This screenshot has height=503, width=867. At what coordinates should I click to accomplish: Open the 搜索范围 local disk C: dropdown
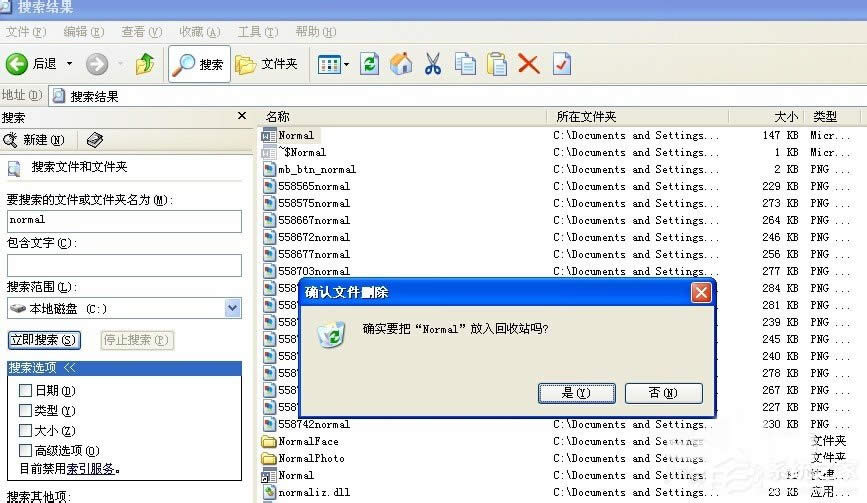[233, 308]
